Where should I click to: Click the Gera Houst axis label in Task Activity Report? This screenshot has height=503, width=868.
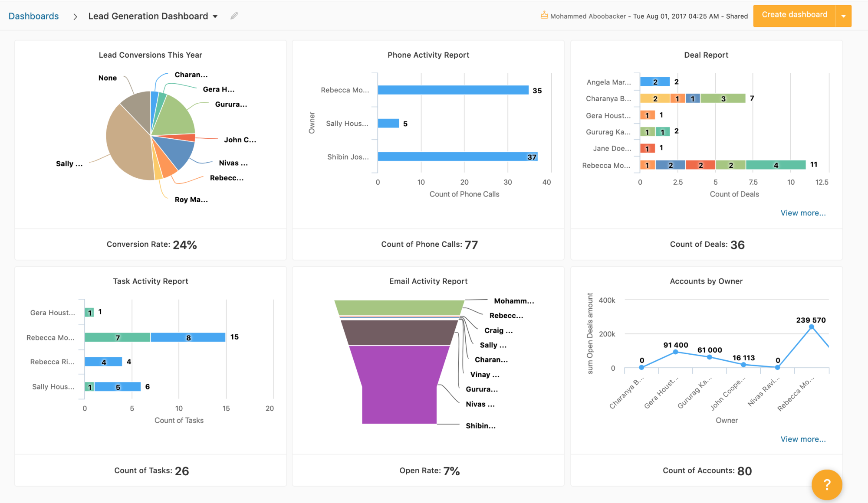52,312
